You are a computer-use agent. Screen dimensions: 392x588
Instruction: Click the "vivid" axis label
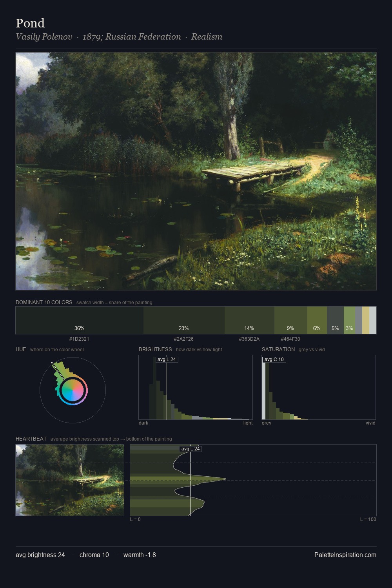pos(370,423)
